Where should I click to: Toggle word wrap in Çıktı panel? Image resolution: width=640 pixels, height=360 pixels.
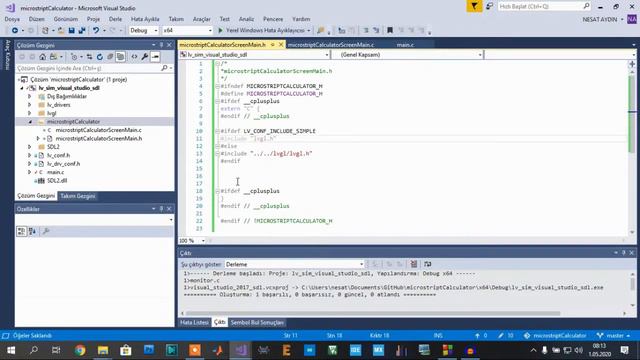(x=427, y=264)
